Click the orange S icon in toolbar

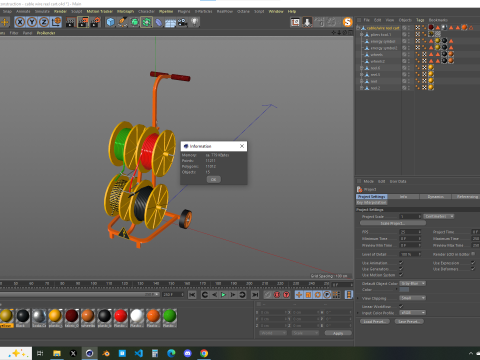[x=347, y=22]
